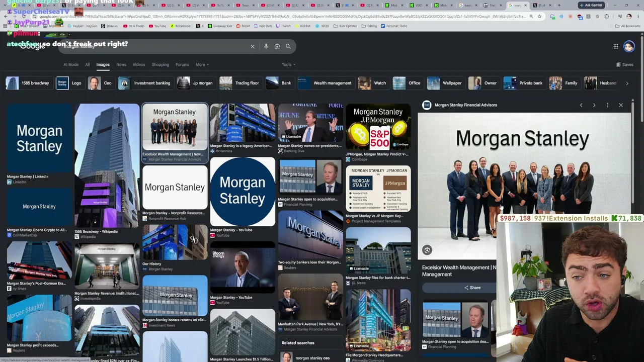Image resolution: width=644 pixels, height=362 pixels.
Task: Open the Shopping tab
Action: (x=160, y=64)
